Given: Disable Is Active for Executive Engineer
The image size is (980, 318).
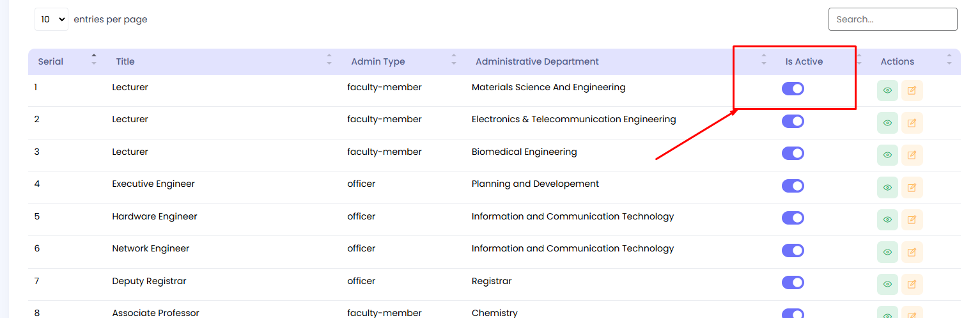Looking at the screenshot, I should pyautogui.click(x=793, y=186).
